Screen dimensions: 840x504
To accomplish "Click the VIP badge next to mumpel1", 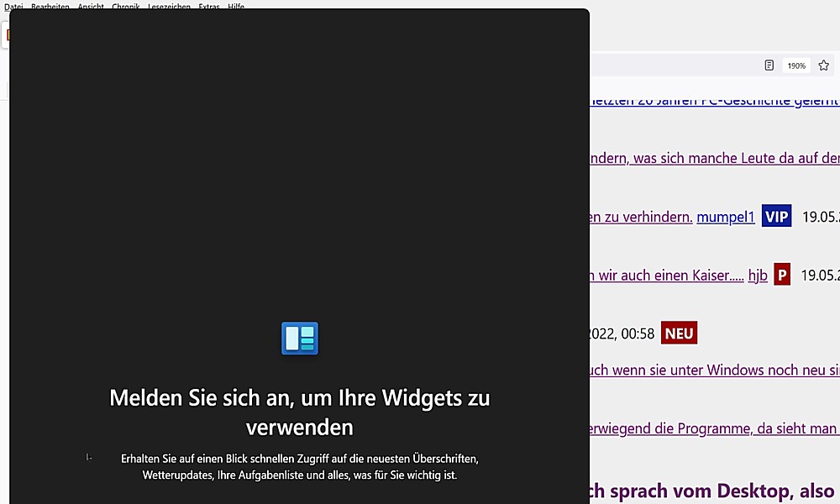I will [777, 217].
